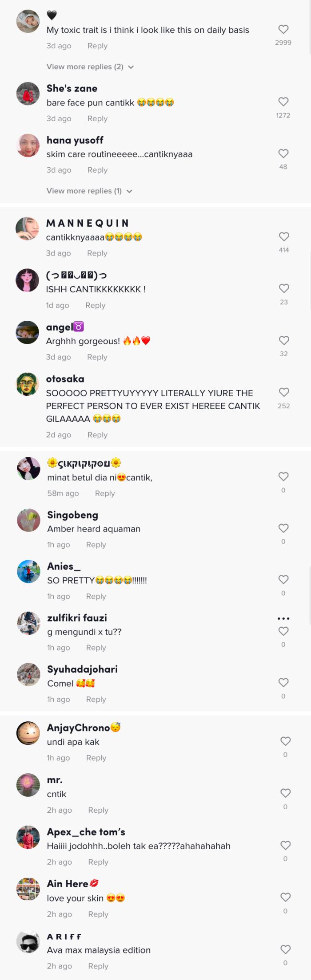Open hana yusoff's profile name
This screenshot has height=980, width=311.
pyautogui.click(x=75, y=140)
